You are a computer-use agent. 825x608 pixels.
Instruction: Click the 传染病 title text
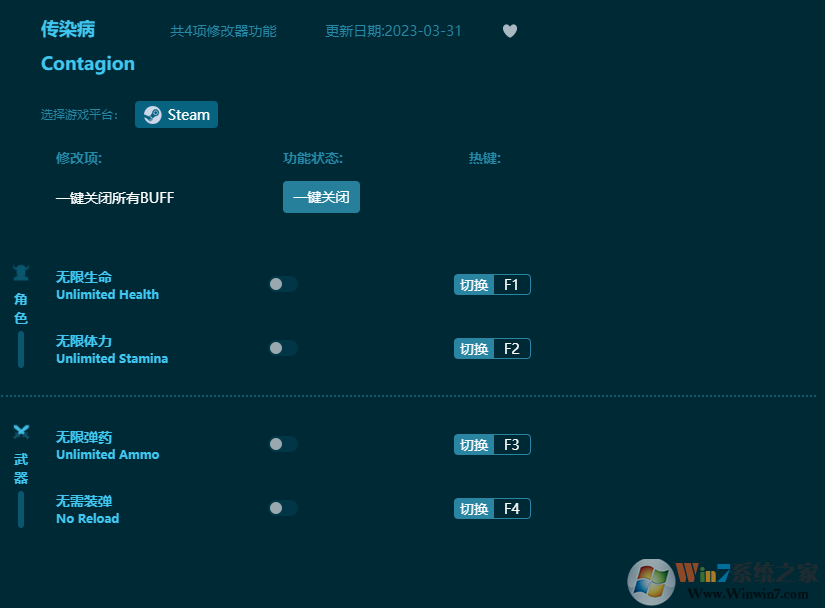tap(68, 29)
